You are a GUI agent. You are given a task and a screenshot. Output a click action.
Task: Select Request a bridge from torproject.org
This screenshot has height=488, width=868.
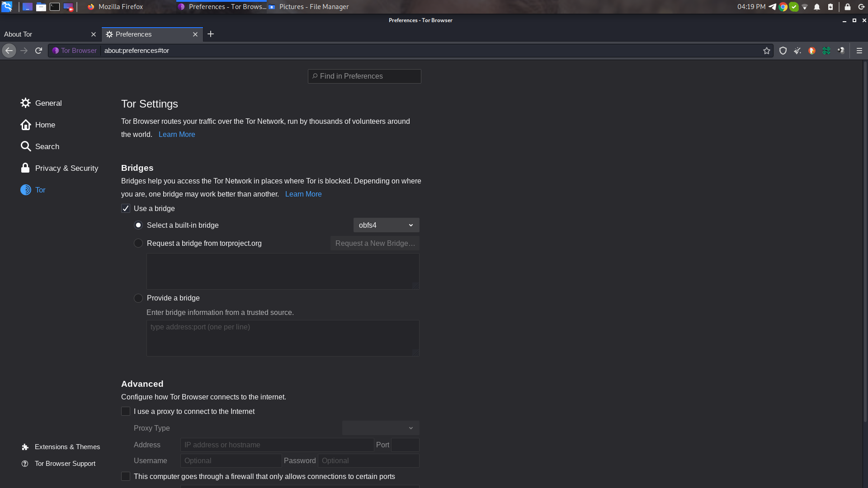coord(138,243)
